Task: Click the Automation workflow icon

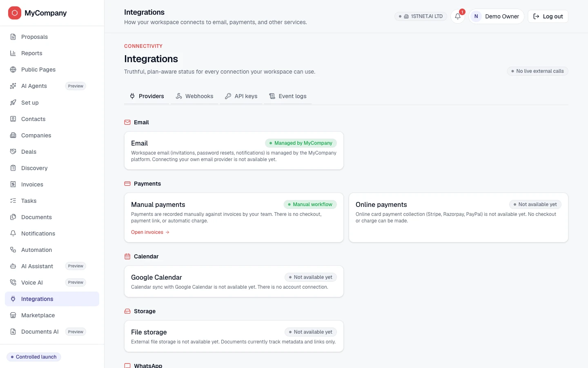Action: (x=13, y=250)
